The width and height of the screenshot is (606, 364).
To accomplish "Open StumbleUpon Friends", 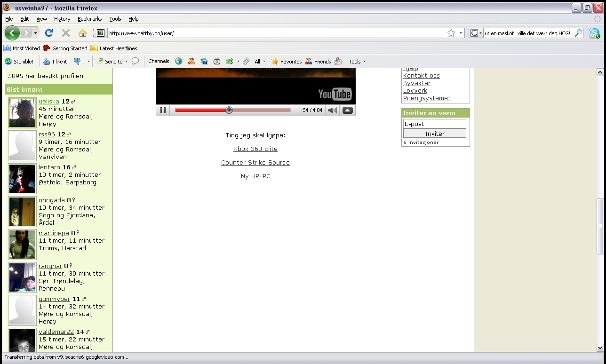I will tap(318, 61).
